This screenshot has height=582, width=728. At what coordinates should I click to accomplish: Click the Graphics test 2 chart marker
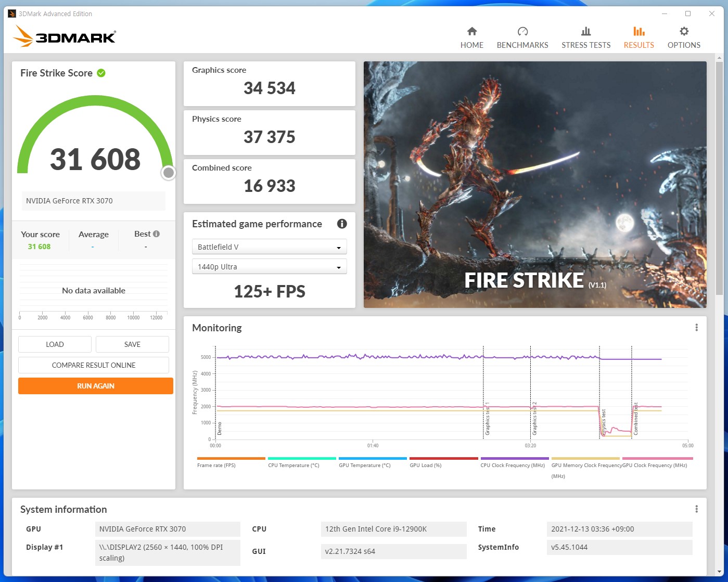534,419
